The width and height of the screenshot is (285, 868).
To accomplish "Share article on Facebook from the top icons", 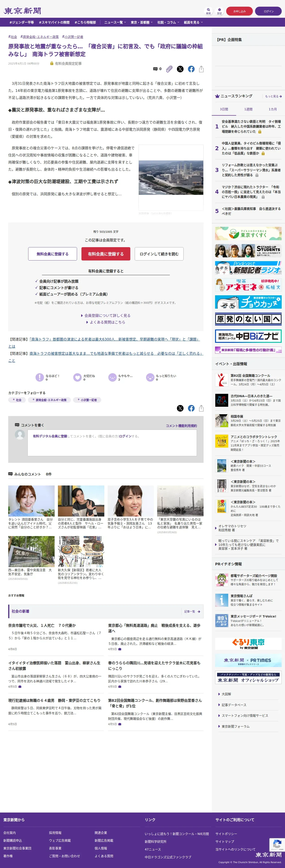I will 191,69.
